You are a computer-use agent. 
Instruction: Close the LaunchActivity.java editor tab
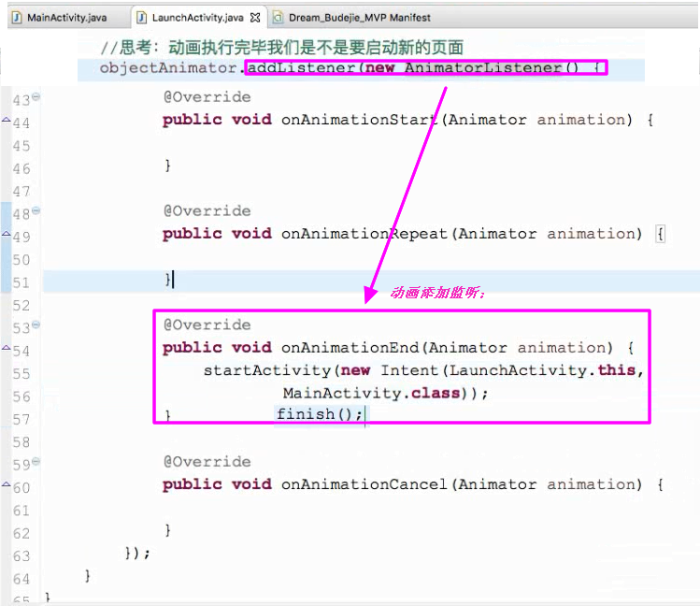point(255,18)
